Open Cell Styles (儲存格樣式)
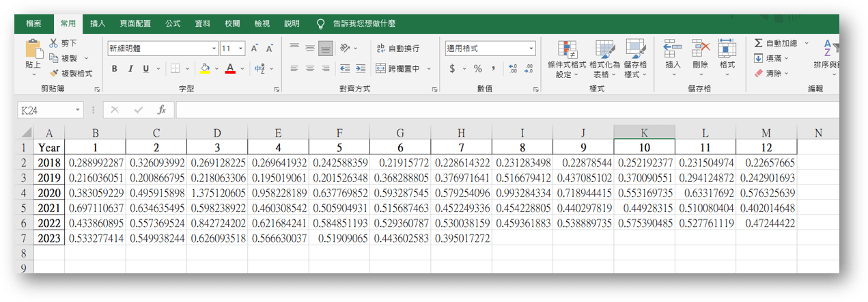The width and height of the screenshot is (868, 302). tap(636, 59)
